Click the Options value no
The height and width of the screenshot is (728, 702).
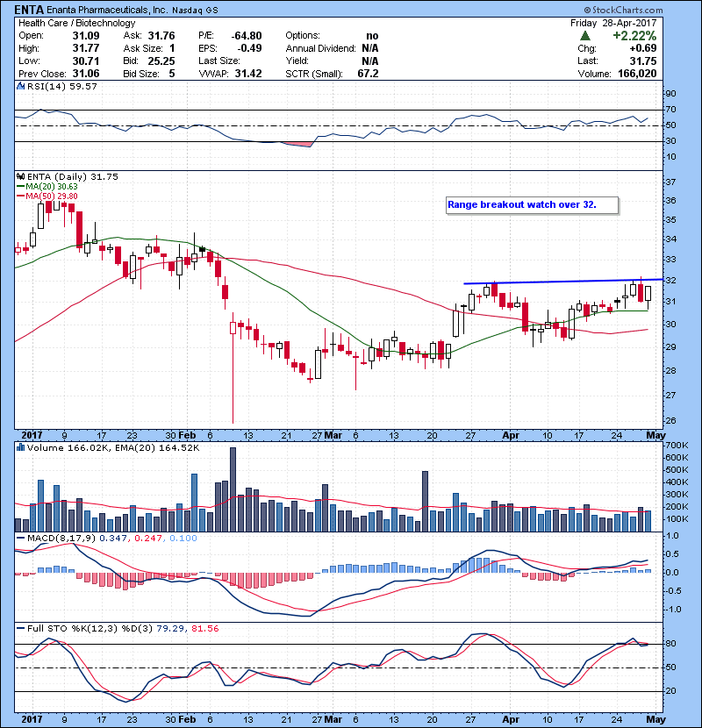click(372, 36)
